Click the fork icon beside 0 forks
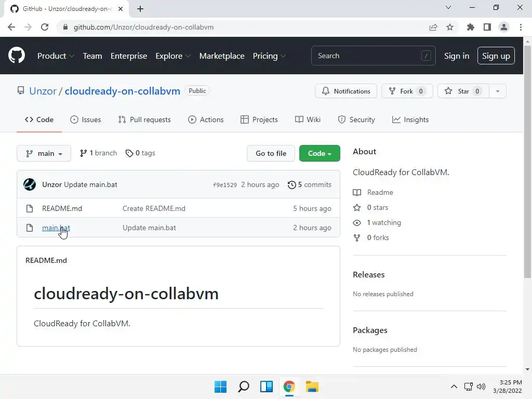Viewport: 532px width, 399px height. [357, 238]
